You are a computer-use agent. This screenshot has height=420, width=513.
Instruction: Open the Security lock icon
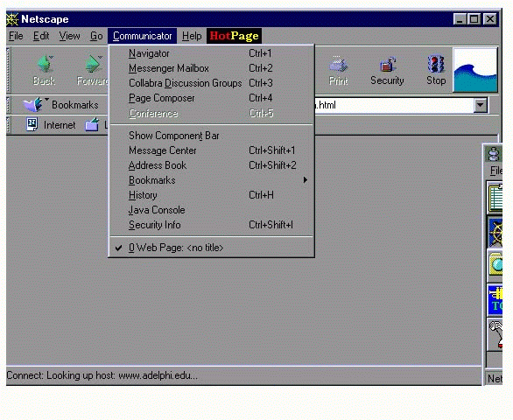point(388,64)
